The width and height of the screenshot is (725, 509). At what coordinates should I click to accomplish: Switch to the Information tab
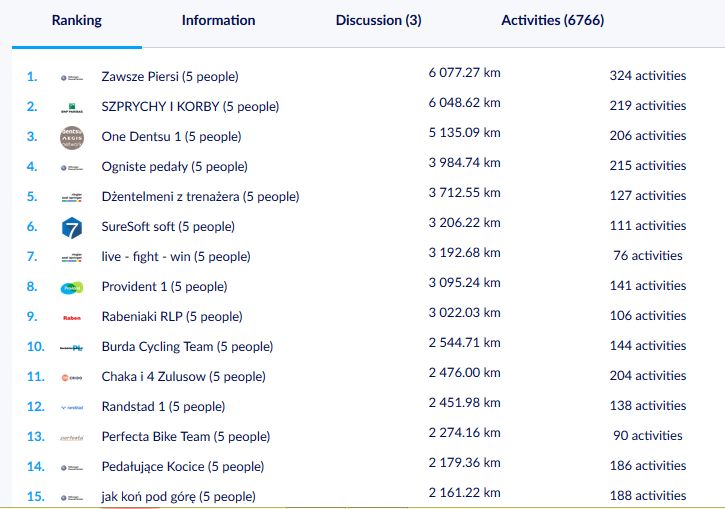(x=218, y=20)
